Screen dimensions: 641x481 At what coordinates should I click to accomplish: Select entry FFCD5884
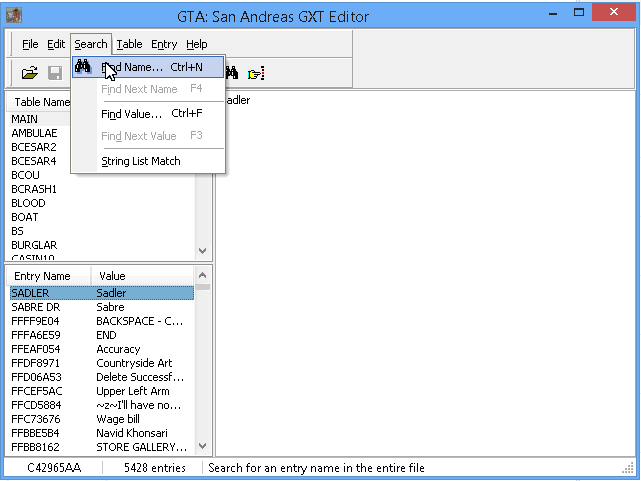click(102, 405)
